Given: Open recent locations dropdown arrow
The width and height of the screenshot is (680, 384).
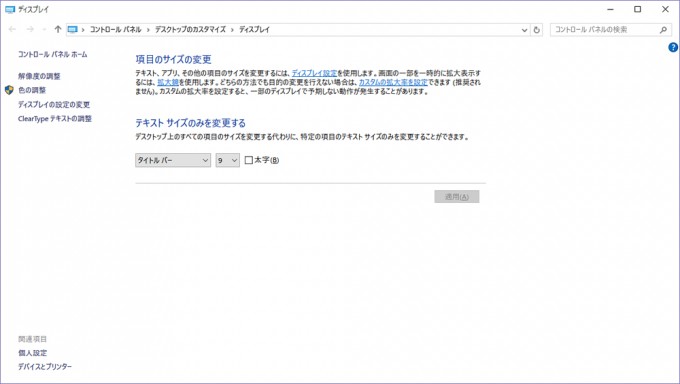Looking at the screenshot, I should point(44,30).
